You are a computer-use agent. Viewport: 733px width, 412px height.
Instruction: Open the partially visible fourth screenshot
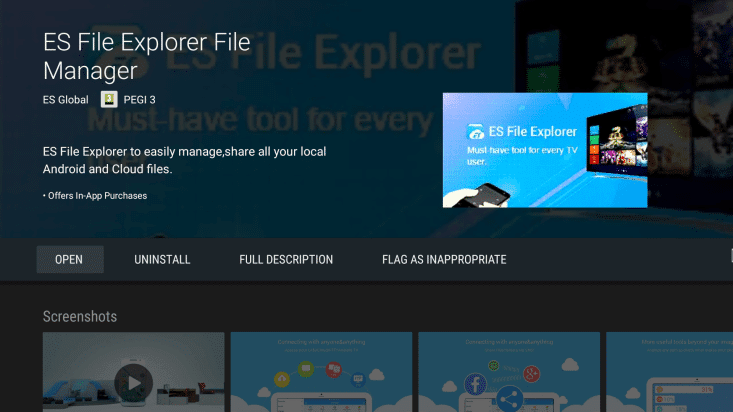click(669, 372)
